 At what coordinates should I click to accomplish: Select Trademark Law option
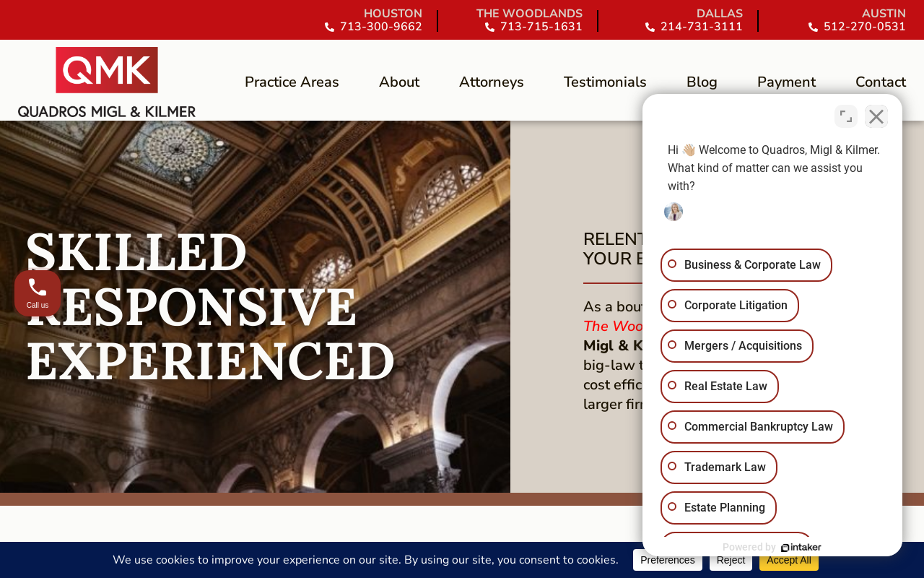(719, 467)
